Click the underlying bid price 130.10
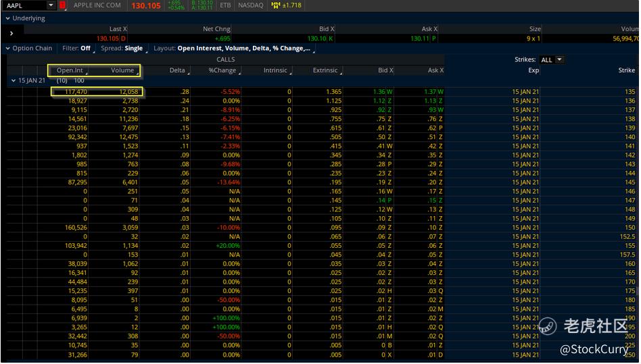 coord(317,38)
